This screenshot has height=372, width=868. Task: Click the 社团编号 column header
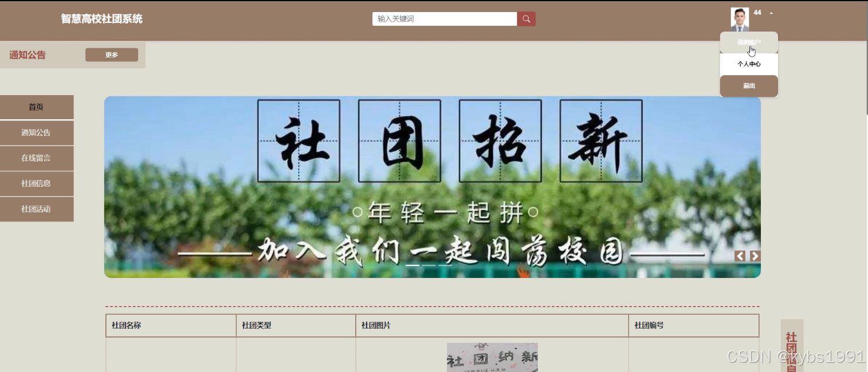coord(694,326)
